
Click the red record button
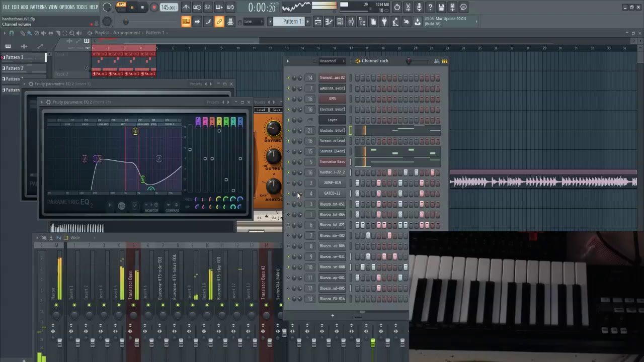[154, 7]
